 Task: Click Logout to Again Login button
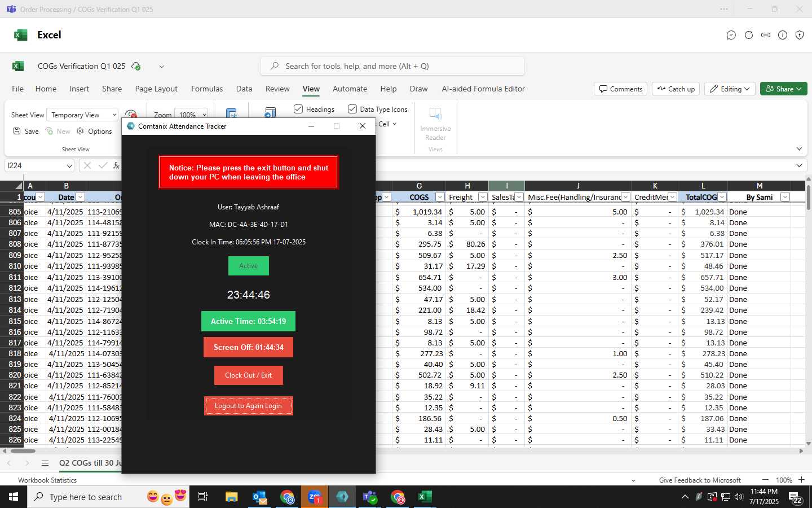point(248,406)
